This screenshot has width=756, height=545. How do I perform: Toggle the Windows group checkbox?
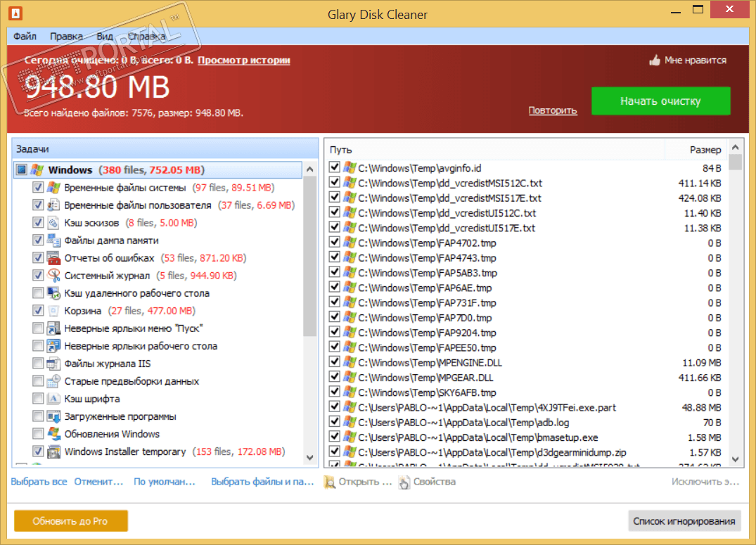pyautogui.click(x=21, y=169)
